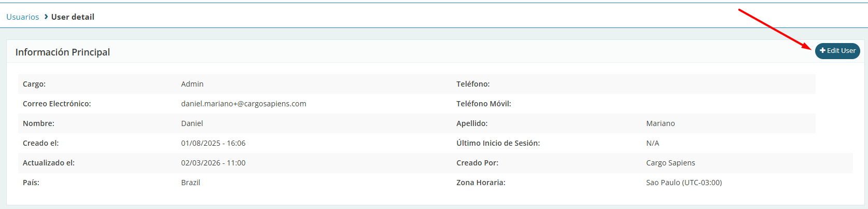Click the Admin cargo value
Screen dimensions: 868x209
click(192, 84)
